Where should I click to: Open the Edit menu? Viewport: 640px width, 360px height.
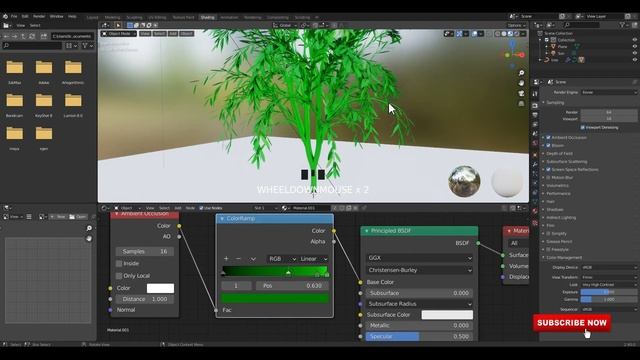25,16
